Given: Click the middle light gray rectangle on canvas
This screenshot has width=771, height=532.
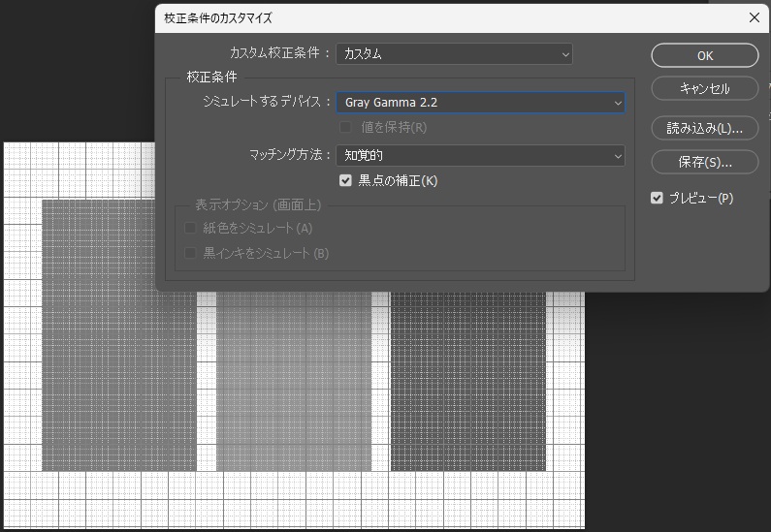Looking at the screenshot, I should pyautogui.click(x=294, y=381).
